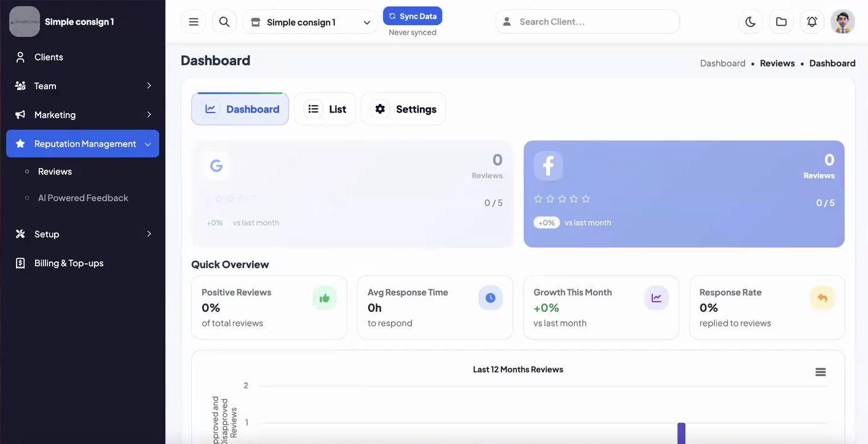Switch to the Dashboard tab
Image resolution: width=868 pixels, height=444 pixels.
click(240, 109)
